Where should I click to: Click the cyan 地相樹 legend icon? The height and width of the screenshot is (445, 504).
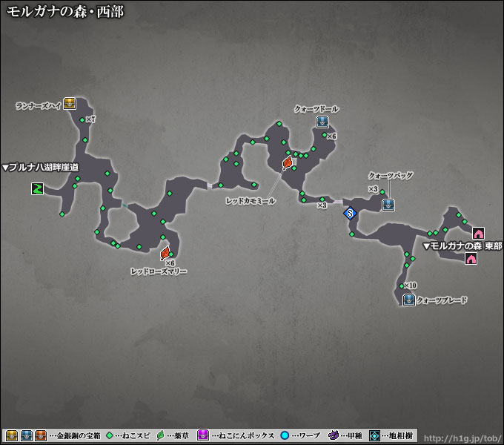pyautogui.click(x=375, y=435)
